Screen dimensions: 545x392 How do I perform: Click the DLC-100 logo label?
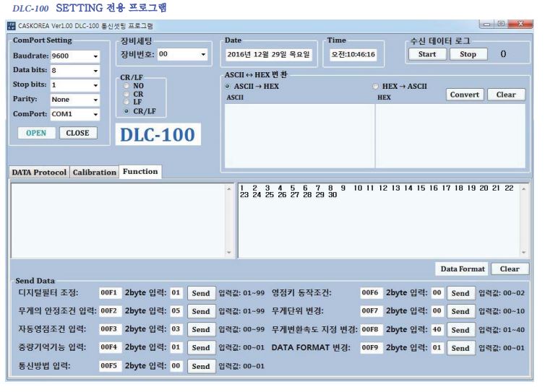[x=158, y=134]
